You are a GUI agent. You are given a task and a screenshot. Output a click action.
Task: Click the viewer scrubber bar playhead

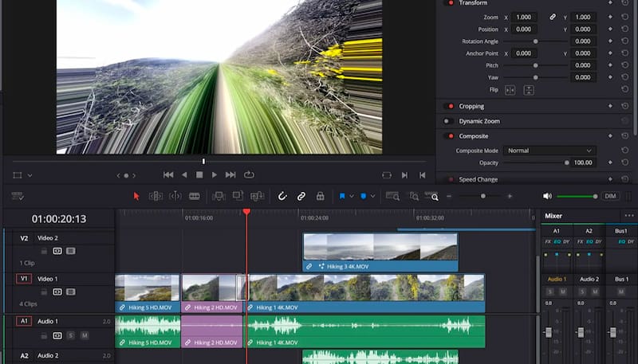(x=203, y=161)
